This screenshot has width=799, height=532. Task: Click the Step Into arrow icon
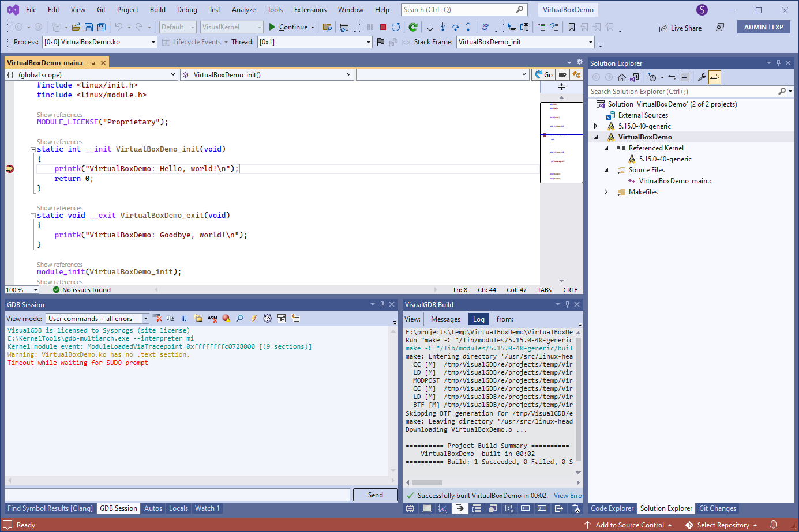click(442, 27)
